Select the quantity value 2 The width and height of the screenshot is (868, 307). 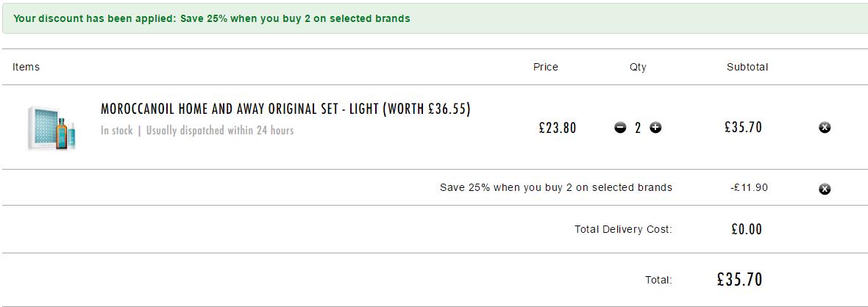638,128
